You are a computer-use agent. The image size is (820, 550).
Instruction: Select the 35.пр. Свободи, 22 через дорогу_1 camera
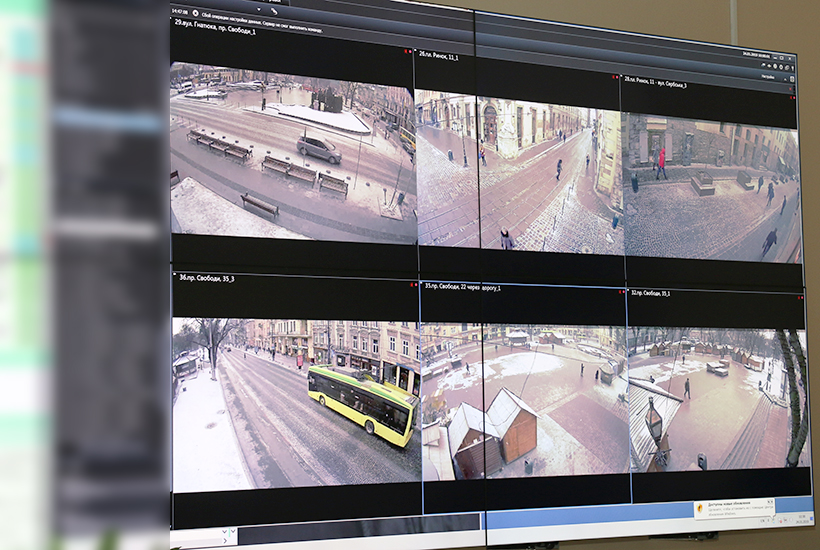pyautogui.click(x=524, y=400)
